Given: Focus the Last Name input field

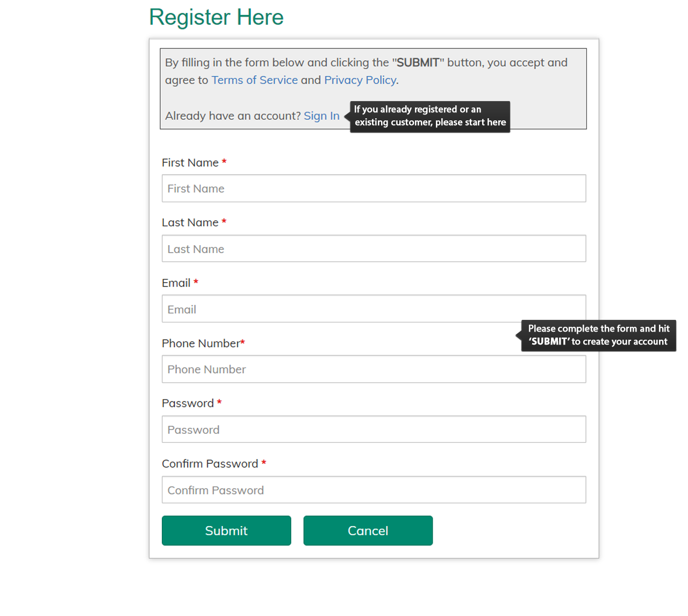Looking at the screenshot, I should click(x=374, y=248).
